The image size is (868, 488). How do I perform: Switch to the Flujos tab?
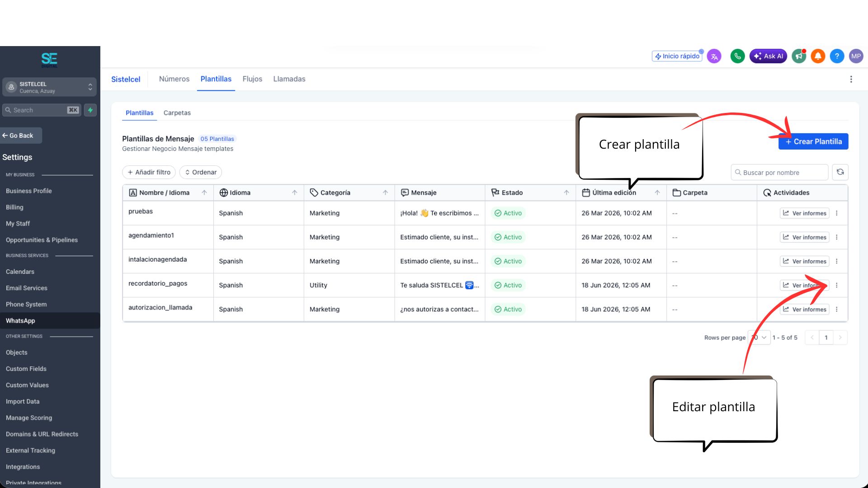click(x=252, y=79)
